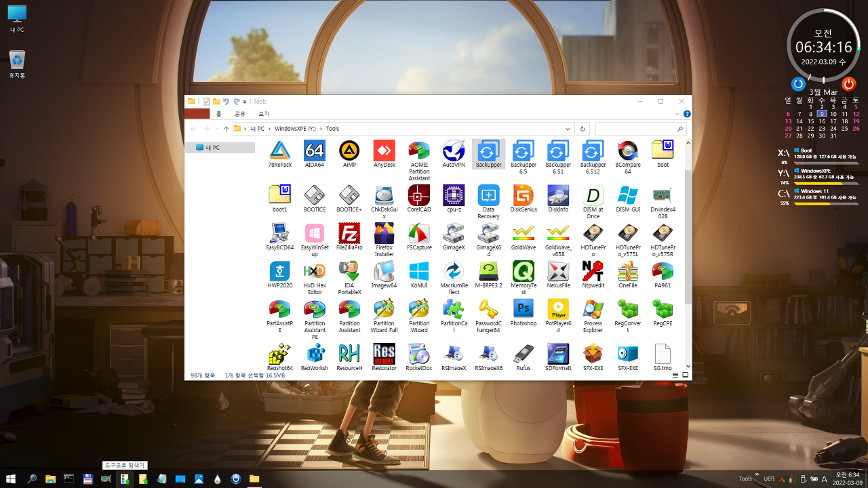This screenshot has width=868, height=488.
Task: Open the 공유 ribbon tab
Action: [239, 114]
